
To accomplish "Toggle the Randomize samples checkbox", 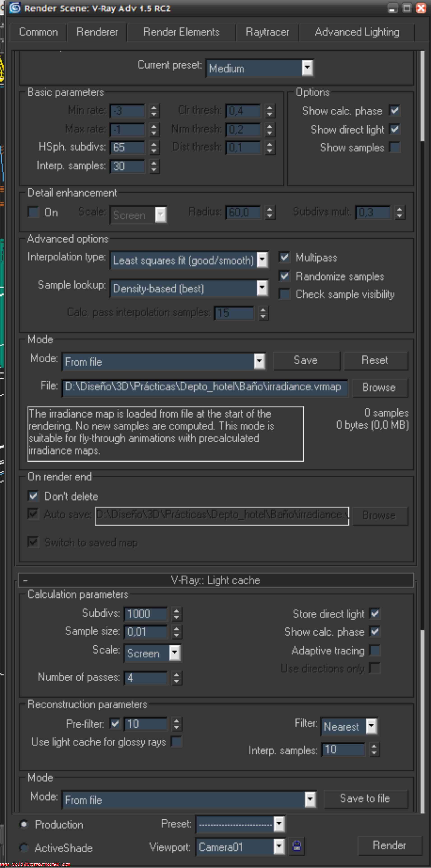I will 284,276.
